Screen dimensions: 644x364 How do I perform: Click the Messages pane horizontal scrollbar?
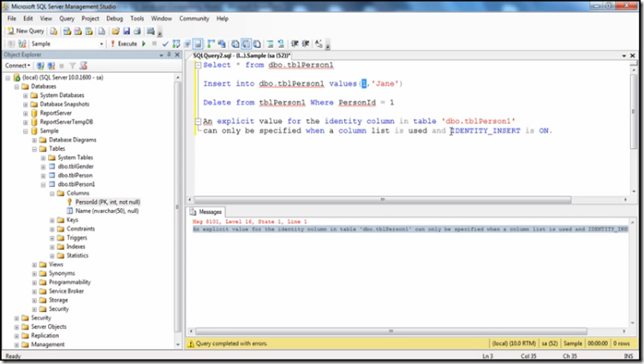tap(391, 331)
